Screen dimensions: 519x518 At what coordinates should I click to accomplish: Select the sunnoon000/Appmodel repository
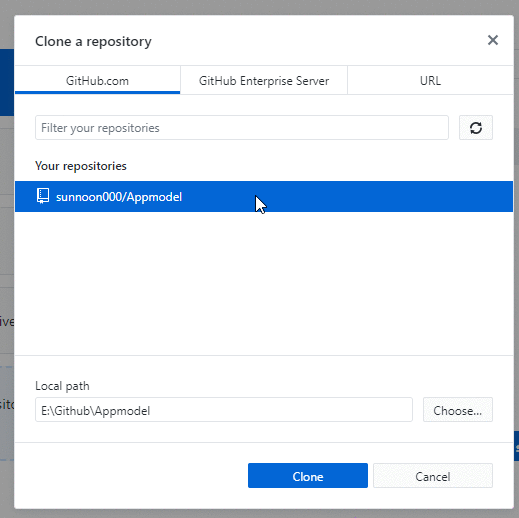(264, 197)
